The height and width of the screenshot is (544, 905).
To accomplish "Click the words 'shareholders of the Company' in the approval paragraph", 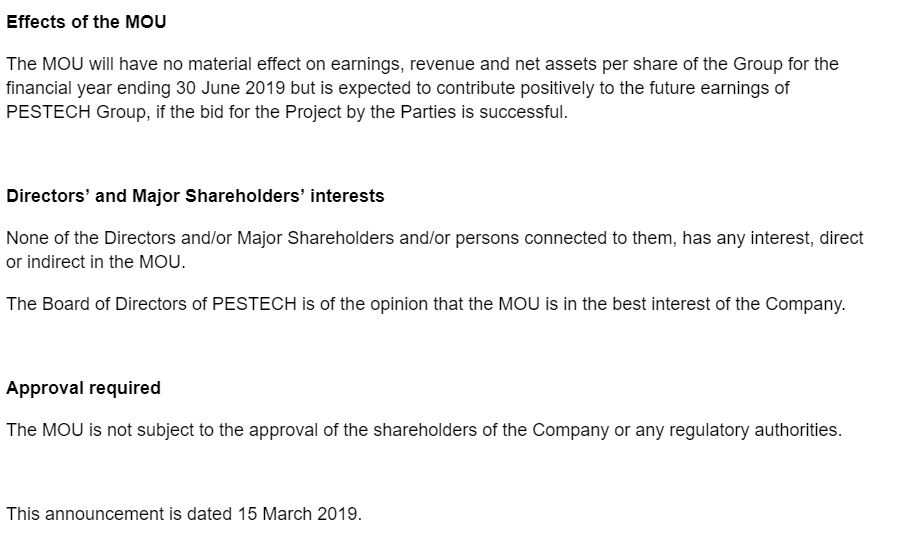I will coord(491,430).
